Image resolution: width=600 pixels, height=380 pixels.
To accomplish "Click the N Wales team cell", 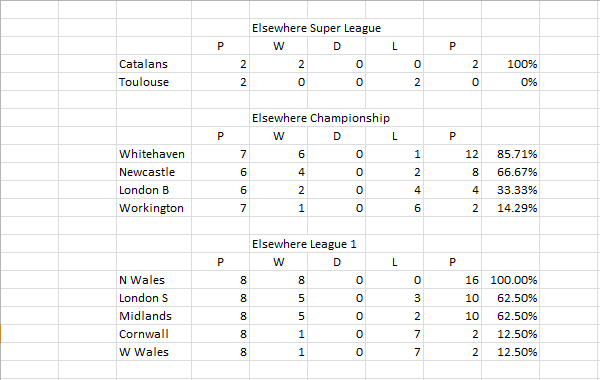I will click(154, 280).
